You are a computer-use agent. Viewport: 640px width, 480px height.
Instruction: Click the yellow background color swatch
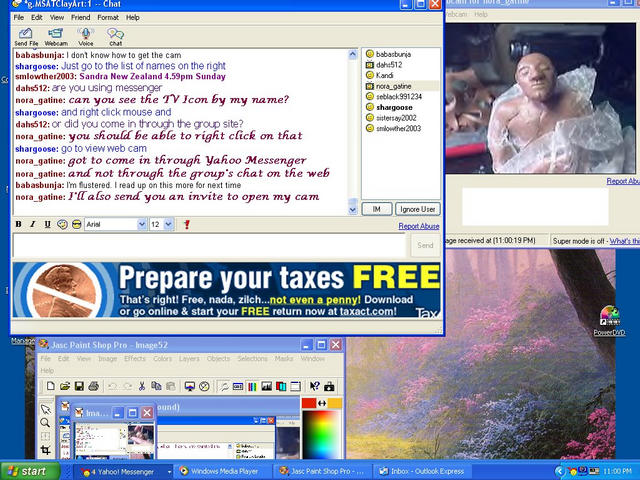point(335,403)
